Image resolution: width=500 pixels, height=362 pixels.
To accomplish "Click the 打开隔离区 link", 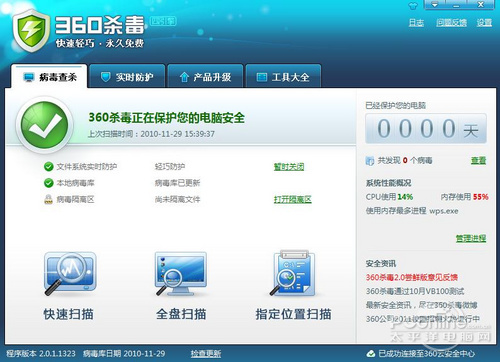I will (293, 199).
